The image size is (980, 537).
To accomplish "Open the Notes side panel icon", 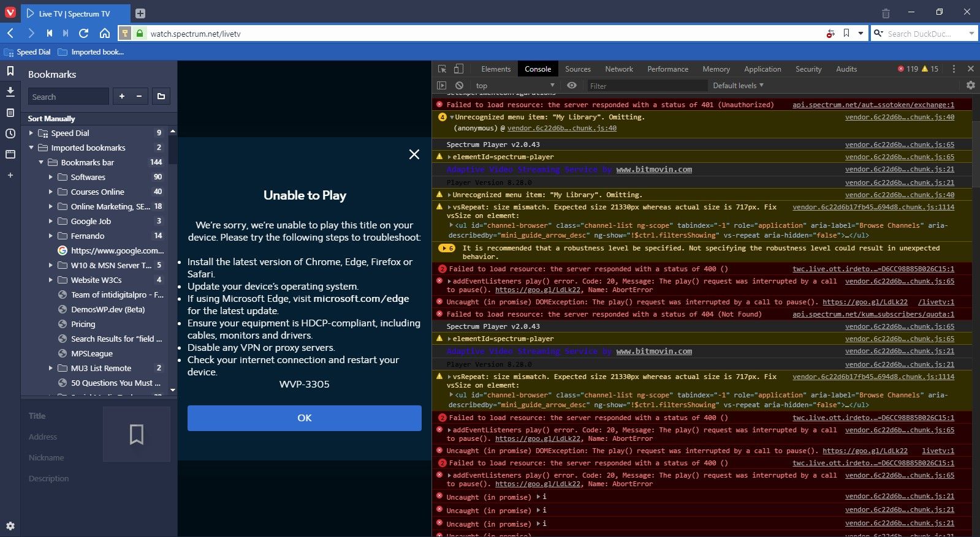I will click(x=10, y=113).
